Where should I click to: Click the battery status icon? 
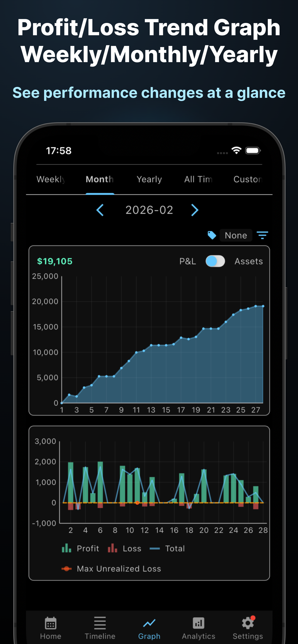point(253,150)
